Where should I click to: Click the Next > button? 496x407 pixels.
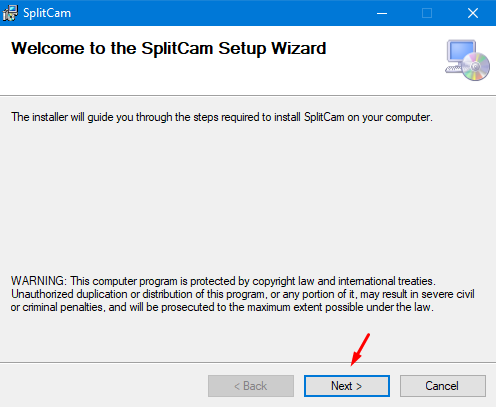tap(347, 386)
